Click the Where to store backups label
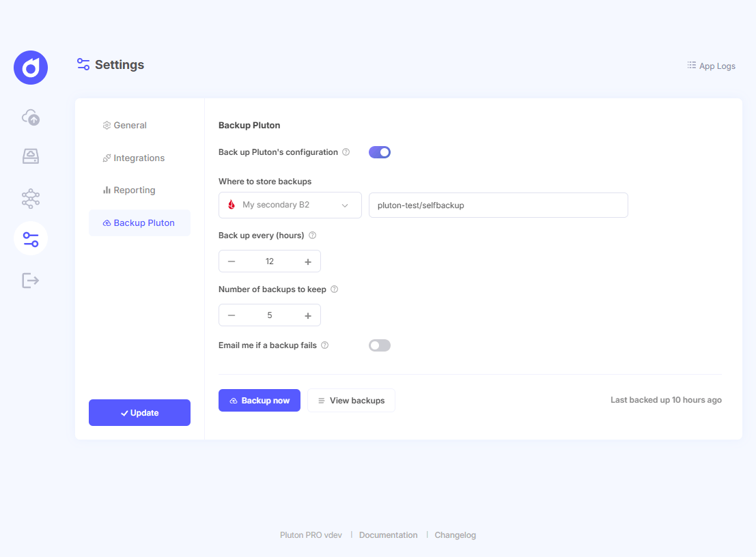This screenshot has height=557, width=756. click(x=265, y=182)
